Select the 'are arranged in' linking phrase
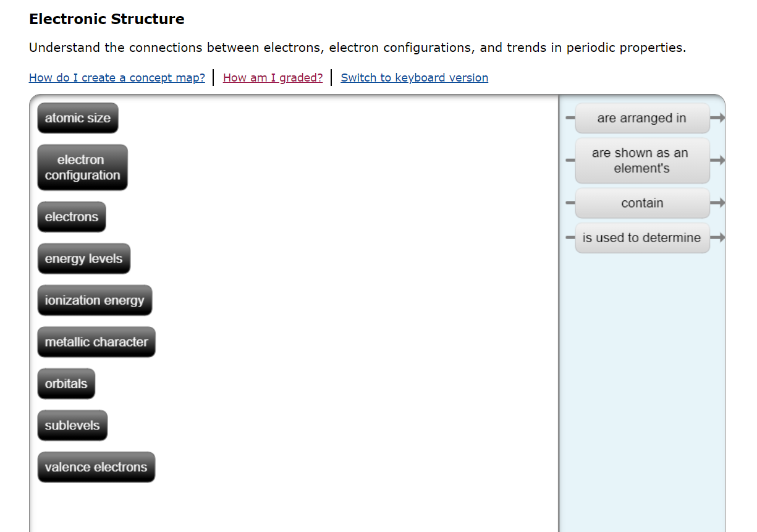 point(642,118)
